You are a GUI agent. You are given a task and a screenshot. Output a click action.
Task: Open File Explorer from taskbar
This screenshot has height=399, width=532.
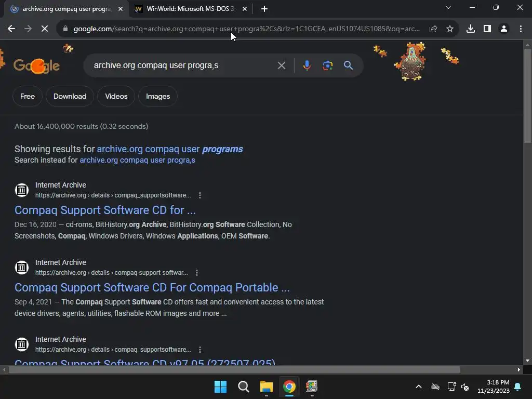coord(267,387)
